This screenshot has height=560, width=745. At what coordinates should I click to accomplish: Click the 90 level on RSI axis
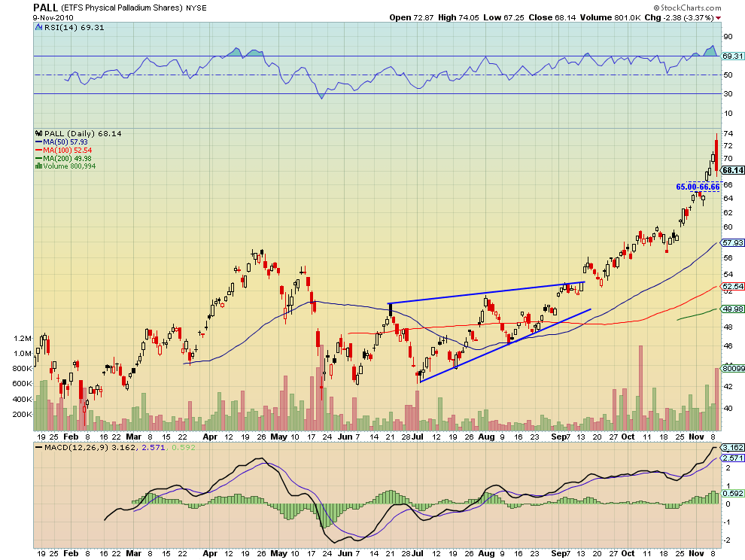728,37
